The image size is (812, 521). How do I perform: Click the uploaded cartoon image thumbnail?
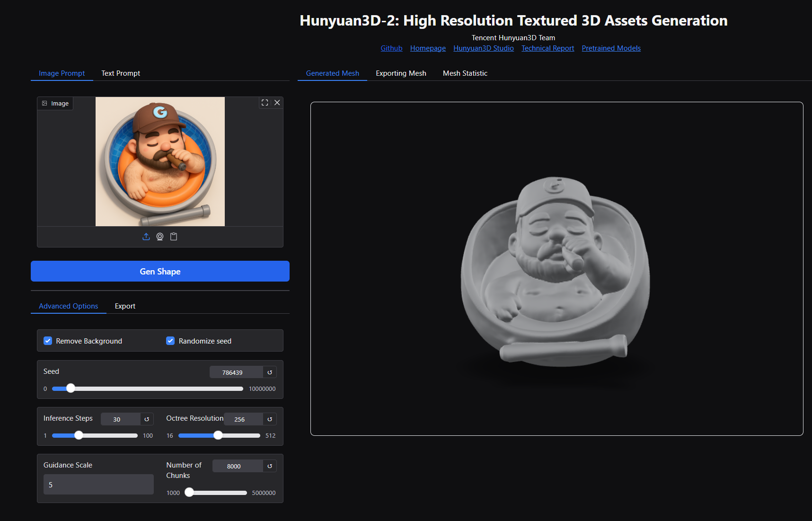click(x=160, y=162)
